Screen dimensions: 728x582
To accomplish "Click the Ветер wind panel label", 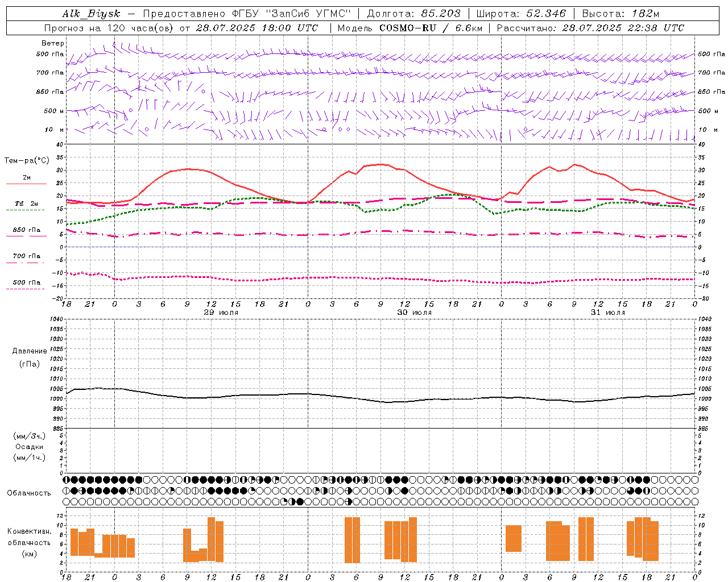I will 53,43.
